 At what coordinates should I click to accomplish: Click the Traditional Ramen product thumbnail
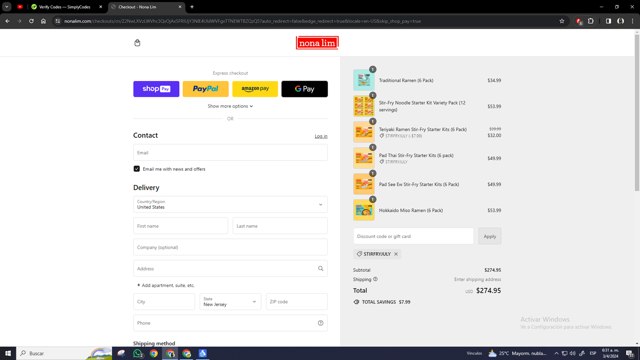pos(364,80)
